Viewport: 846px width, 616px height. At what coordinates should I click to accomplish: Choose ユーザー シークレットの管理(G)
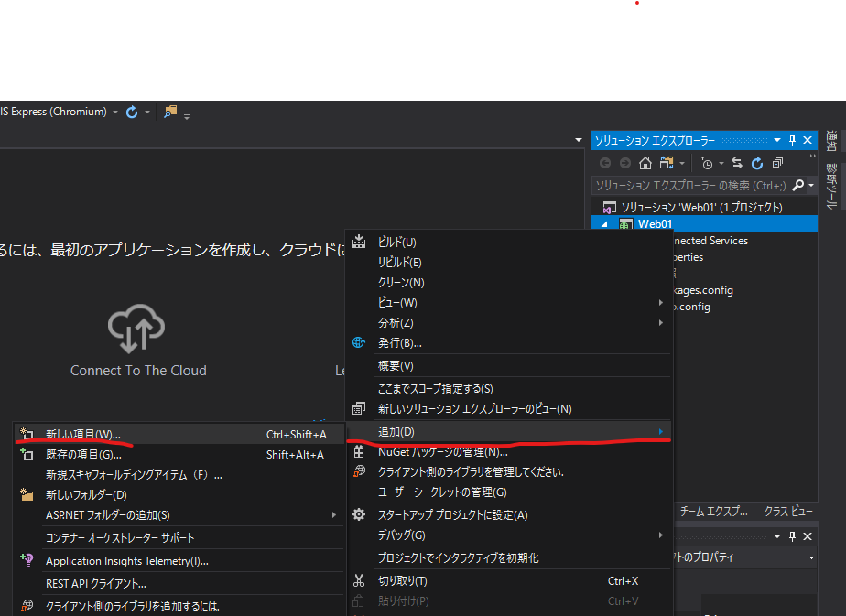509,492
